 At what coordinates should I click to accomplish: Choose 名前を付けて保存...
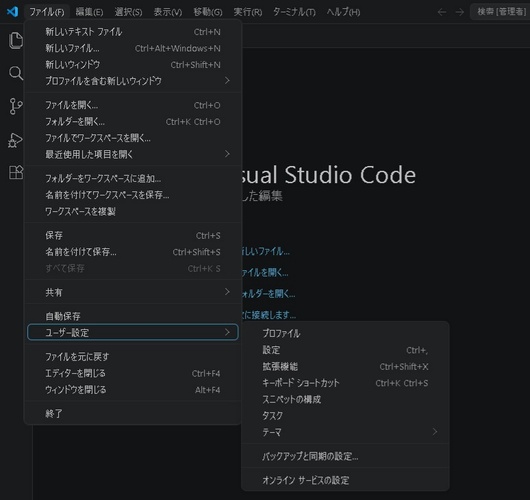point(133,252)
